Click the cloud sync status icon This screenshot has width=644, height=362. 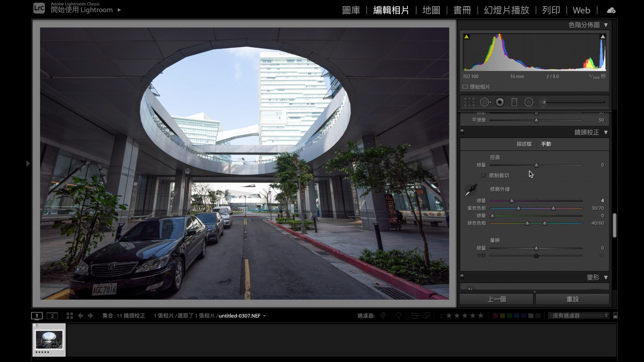click(611, 10)
